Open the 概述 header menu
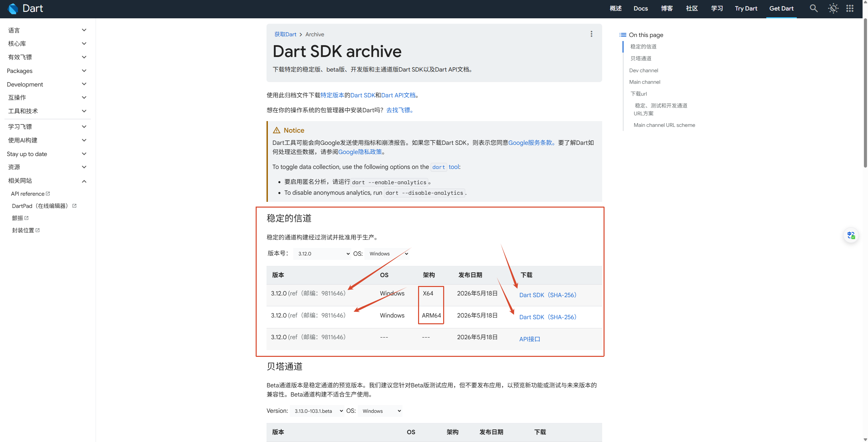Image resolution: width=868 pixels, height=442 pixels. tap(616, 8)
